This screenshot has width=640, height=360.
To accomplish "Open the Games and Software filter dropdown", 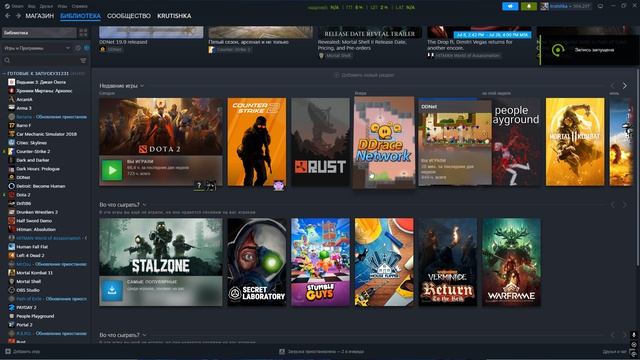I will pos(37,48).
